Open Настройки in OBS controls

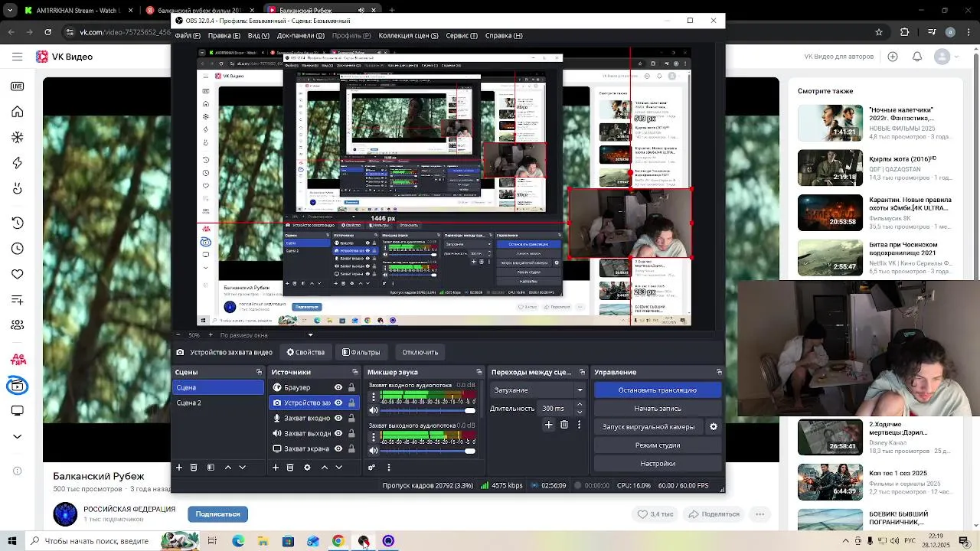[x=658, y=464]
